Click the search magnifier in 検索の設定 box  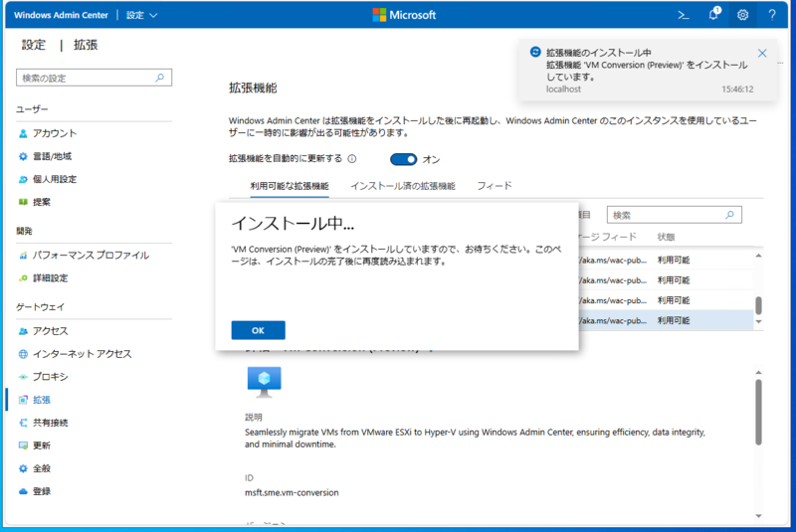pyautogui.click(x=160, y=78)
